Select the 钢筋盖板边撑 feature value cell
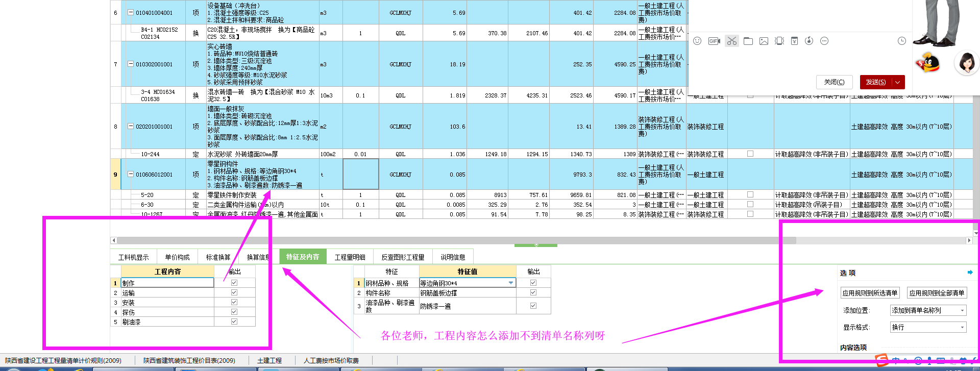The image size is (980, 371). pos(467,293)
